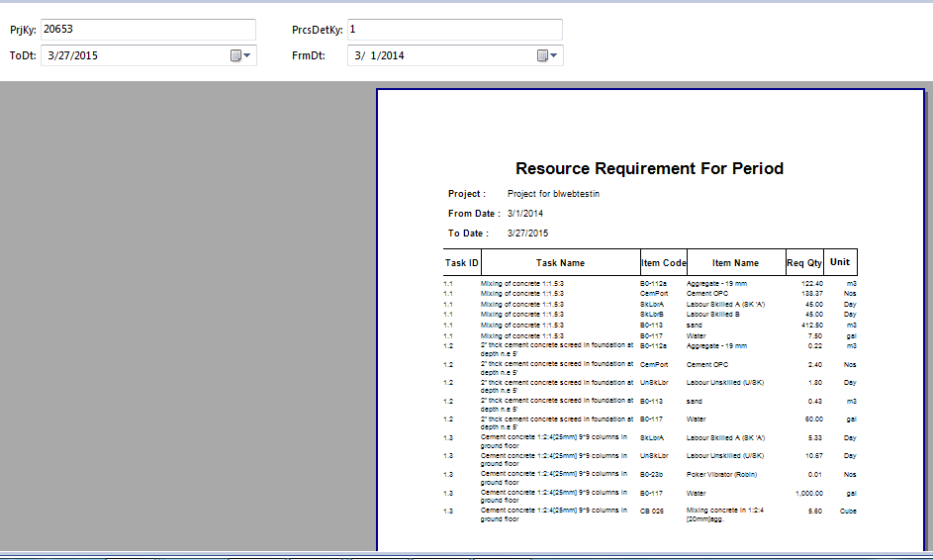Screen dimensions: 933x560
Task: Click the item name 'Mixing concrete in 1:2:4'
Action: click(x=725, y=510)
